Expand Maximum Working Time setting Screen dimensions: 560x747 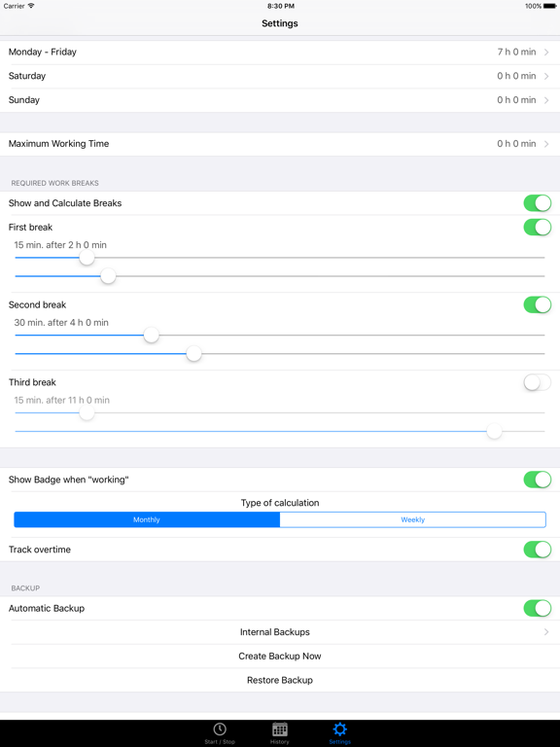pos(280,144)
